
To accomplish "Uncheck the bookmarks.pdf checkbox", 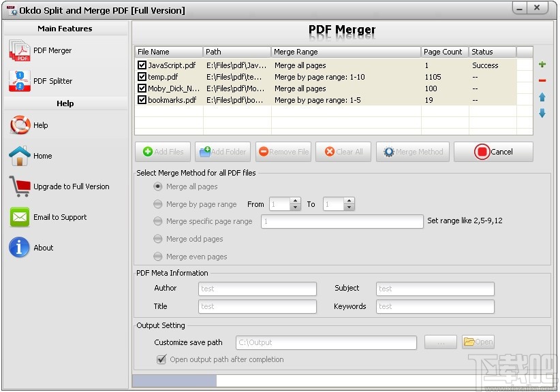I will [140, 100].
